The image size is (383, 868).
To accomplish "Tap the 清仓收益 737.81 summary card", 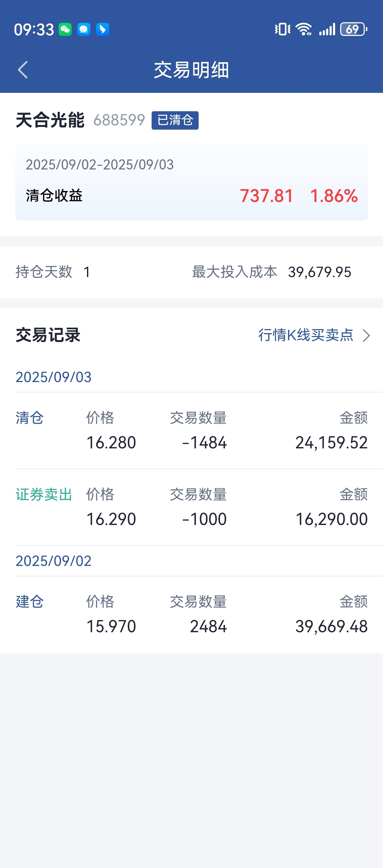I will tap(191, 183).
